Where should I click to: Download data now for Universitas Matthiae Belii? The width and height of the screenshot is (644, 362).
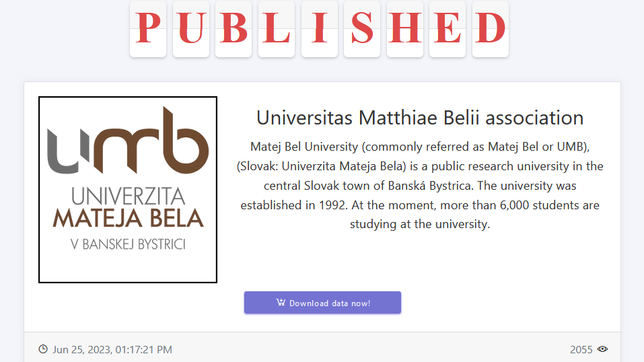tap(322, 302)
